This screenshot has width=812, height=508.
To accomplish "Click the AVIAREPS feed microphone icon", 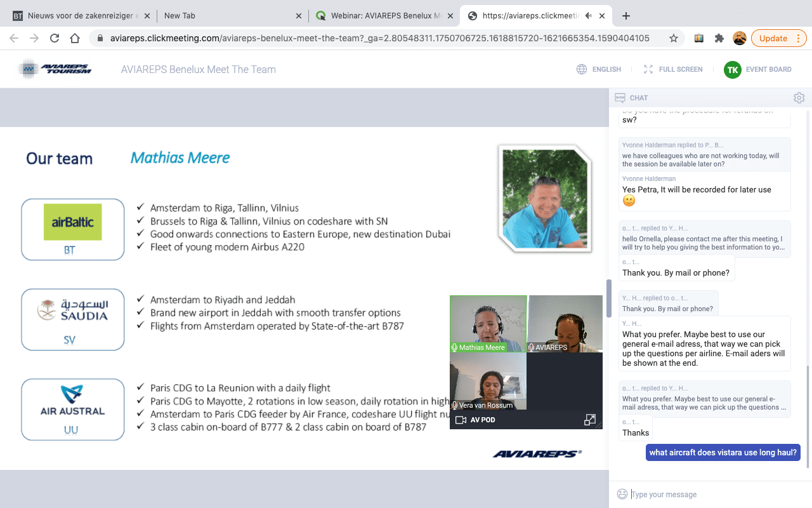I will click(531, 347).
